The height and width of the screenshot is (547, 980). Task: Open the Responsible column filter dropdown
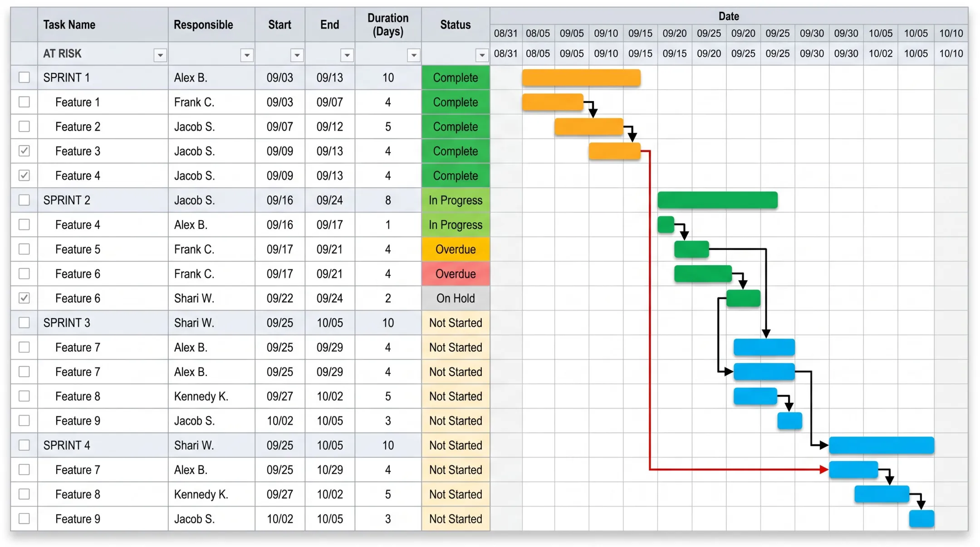pos(247,55)
